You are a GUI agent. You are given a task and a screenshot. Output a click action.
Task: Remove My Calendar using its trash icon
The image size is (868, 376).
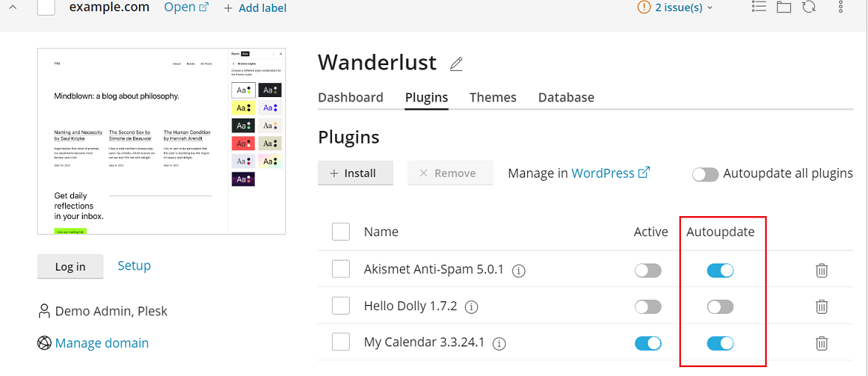pyautogui.click(x=821, y=343)
